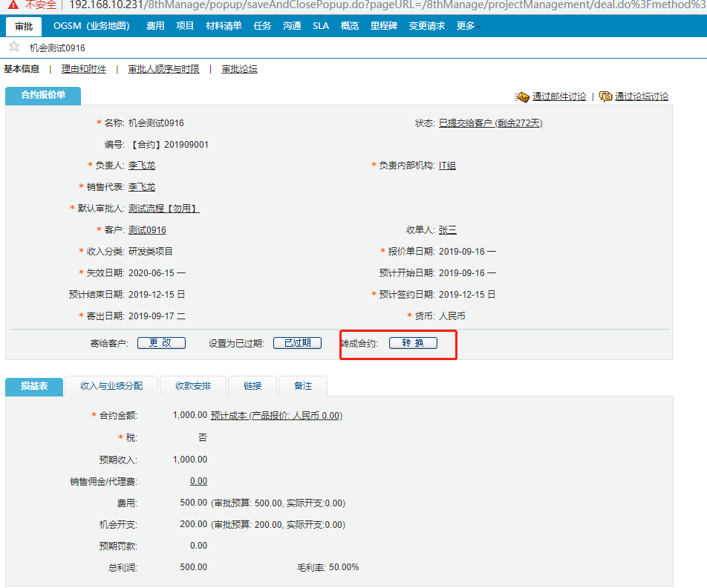Switch to the 费用 menu
The image size is (707, 588).
pyautogui.click(x=155, y=26)
